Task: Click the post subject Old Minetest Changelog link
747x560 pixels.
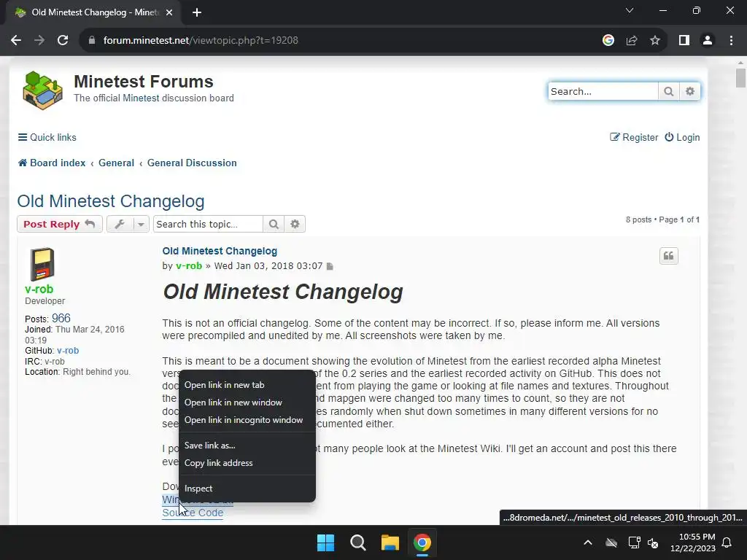Action: (x=220, y=251)
